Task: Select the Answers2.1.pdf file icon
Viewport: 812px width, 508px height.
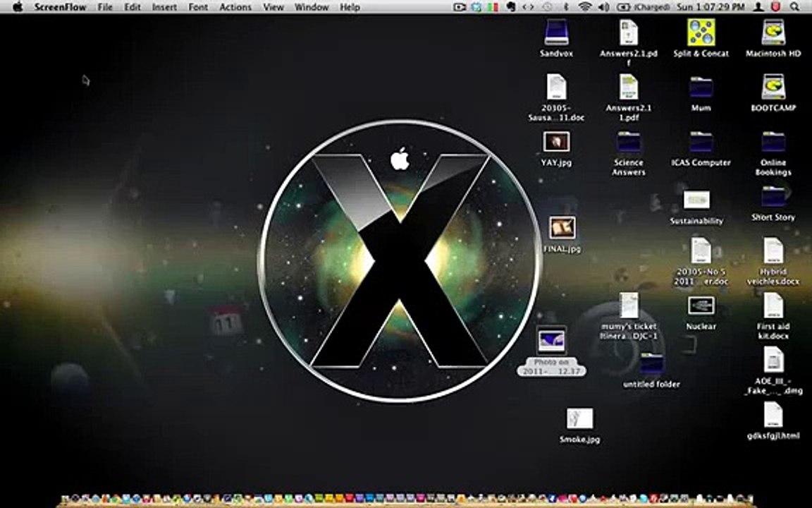Action: [629, 32]
